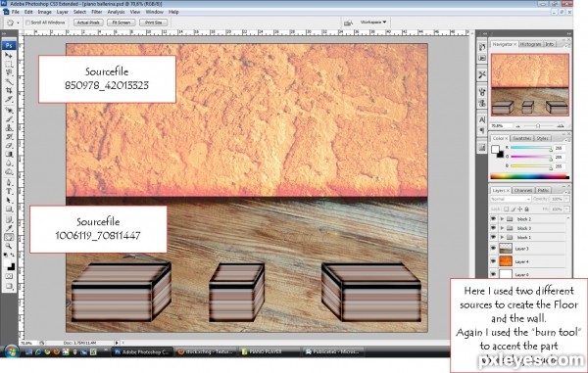
Task: Select the Pen tool
Action: [9, 183]
